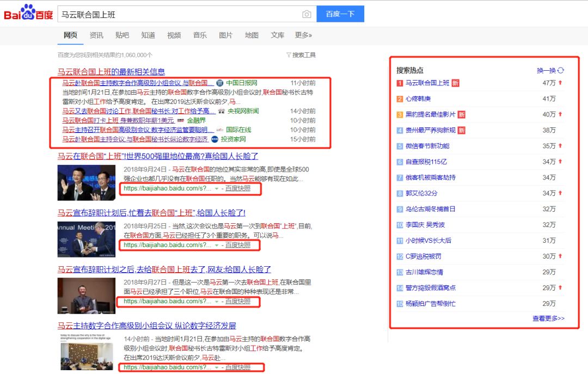
Task: Open camera image search icon
Action: (307, 14)
